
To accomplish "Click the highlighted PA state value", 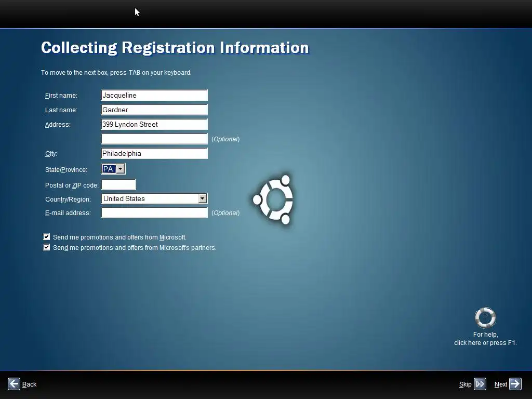I will coord(109,169).
